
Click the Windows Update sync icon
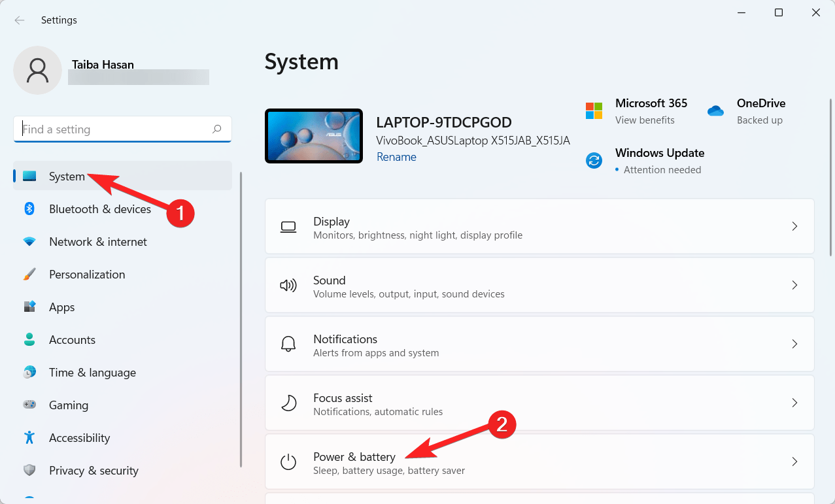click(x=594, y=160)
